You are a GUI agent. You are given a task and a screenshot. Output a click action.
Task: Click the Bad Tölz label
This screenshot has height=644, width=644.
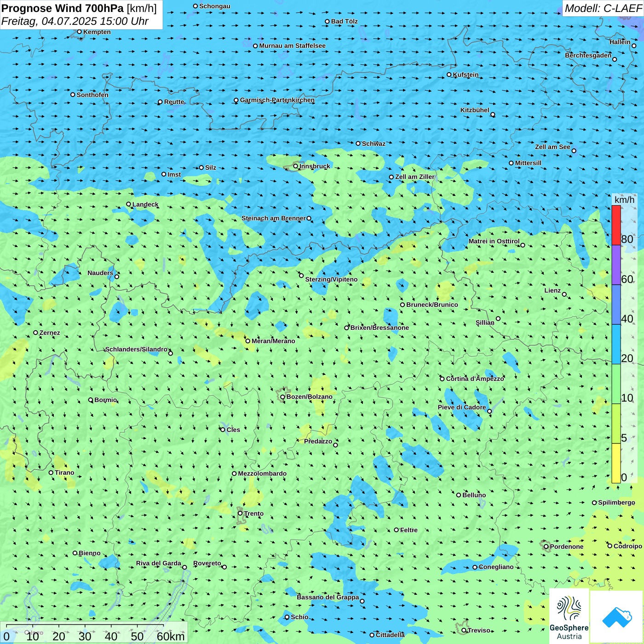(345, 21)
